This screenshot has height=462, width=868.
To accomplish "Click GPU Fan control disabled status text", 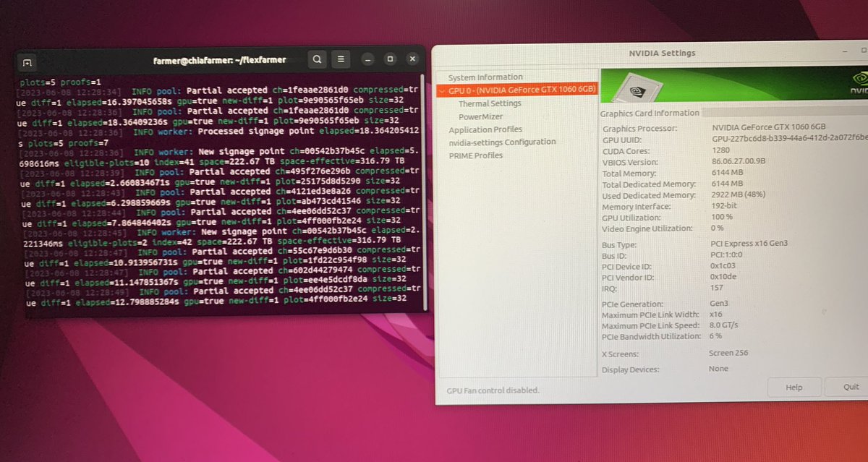I will coord(493,390).
